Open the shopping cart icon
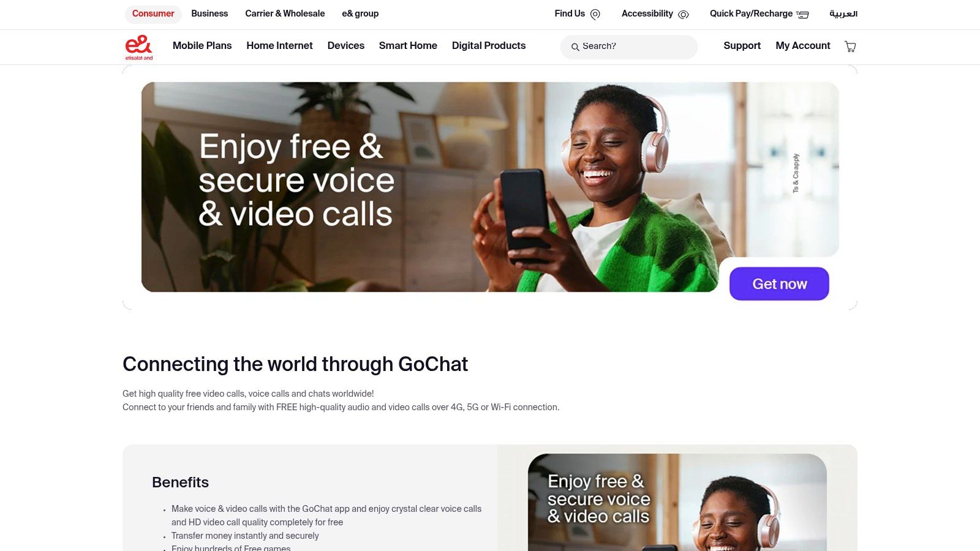980x551 pixels. pos(850,47)
